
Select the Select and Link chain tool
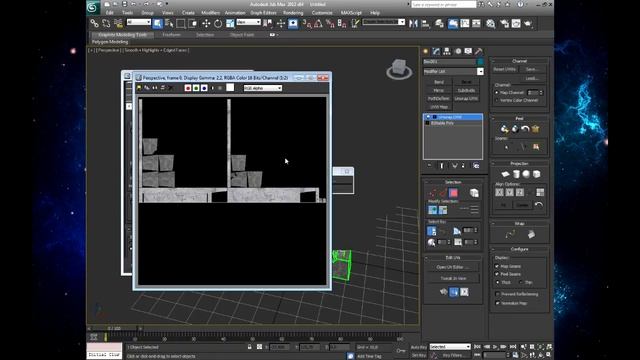[95, 24]
